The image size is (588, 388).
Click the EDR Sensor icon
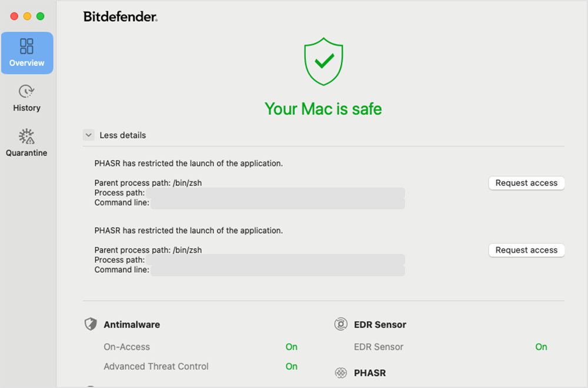[x=340, y=324]
